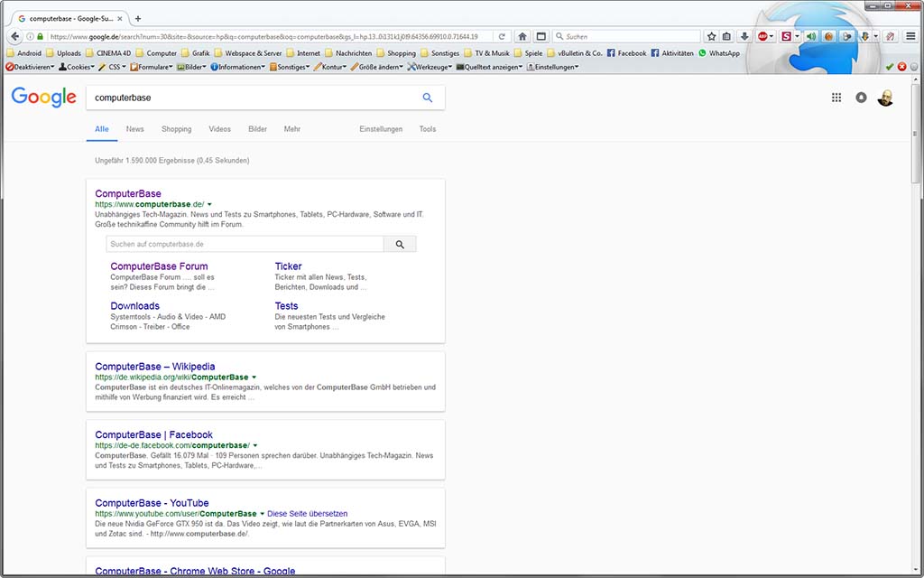Click the green speaker extension icon

point(811,36)
